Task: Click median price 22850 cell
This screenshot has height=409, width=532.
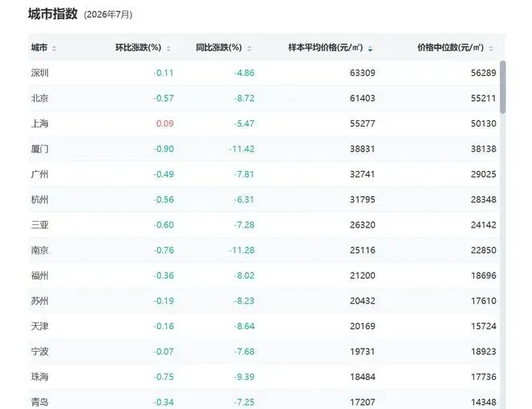Action: [x=484, y=250]
